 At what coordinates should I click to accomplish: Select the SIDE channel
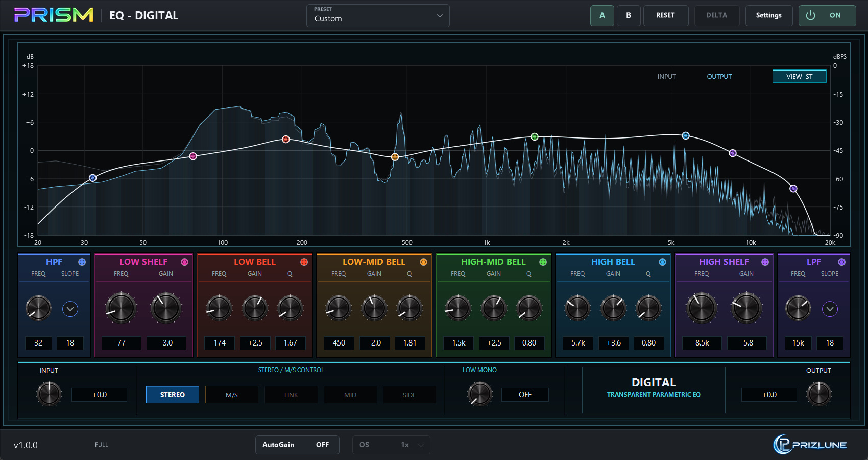click(409, 395)
